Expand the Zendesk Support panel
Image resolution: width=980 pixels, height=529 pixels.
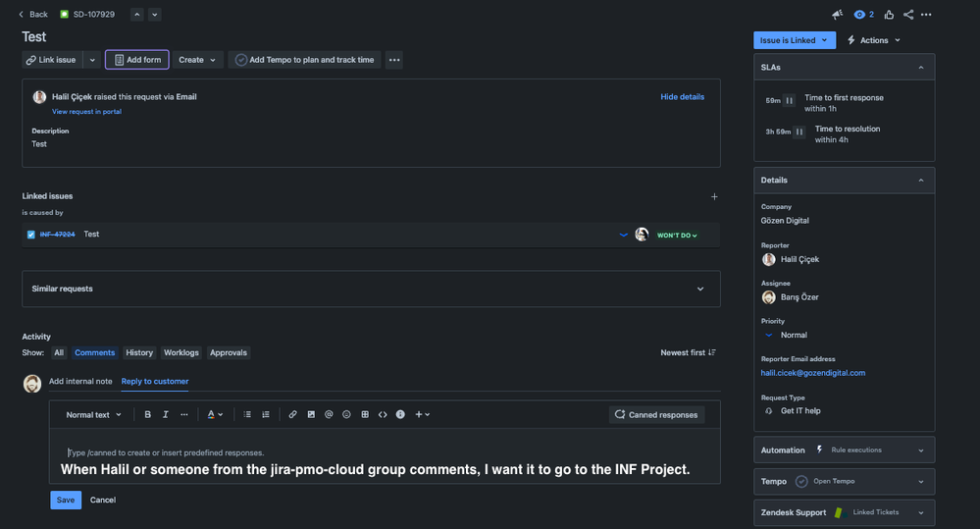point(844,512)
